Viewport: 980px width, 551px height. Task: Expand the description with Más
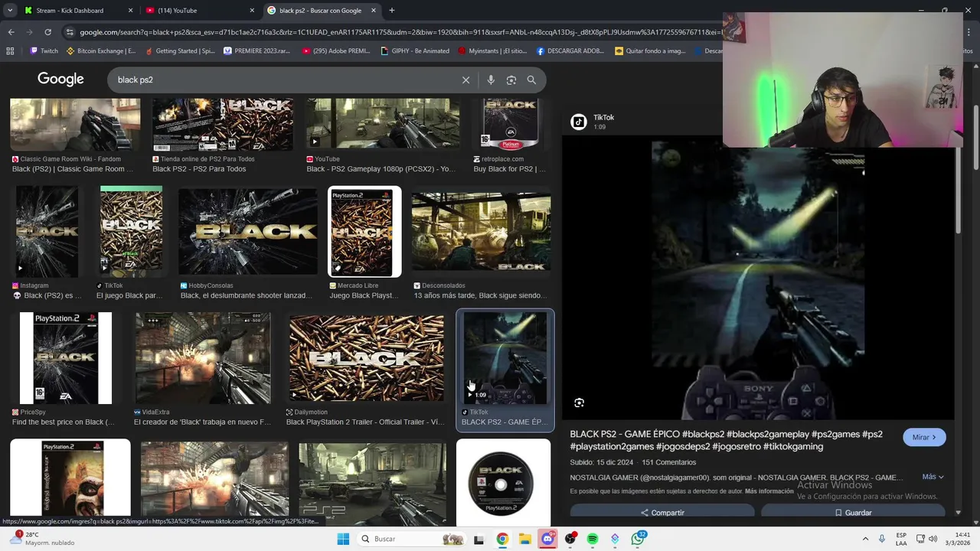point(933,477)
